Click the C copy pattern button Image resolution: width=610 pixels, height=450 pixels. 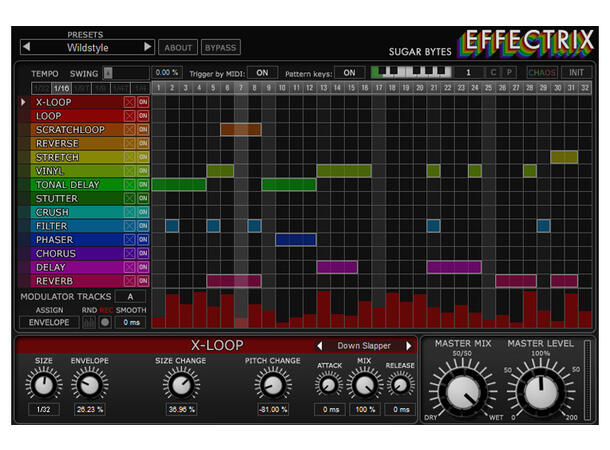493,73
